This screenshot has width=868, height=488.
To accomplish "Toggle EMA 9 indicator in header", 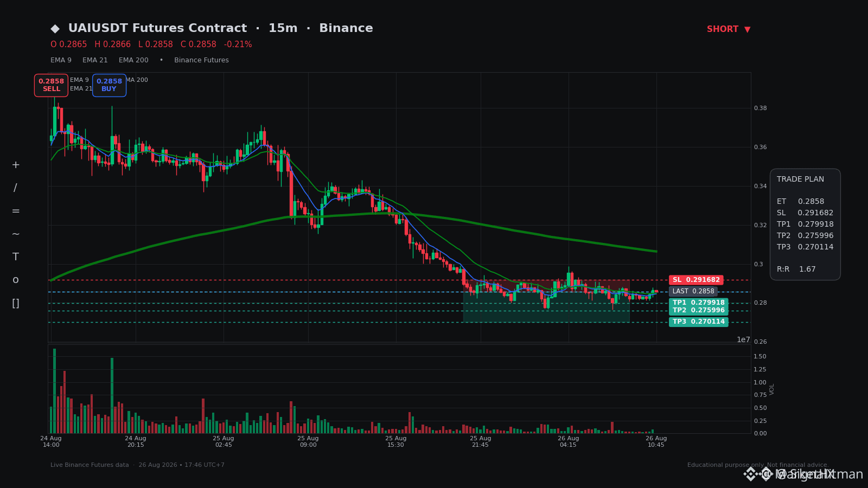I will [x=61, y=60].
